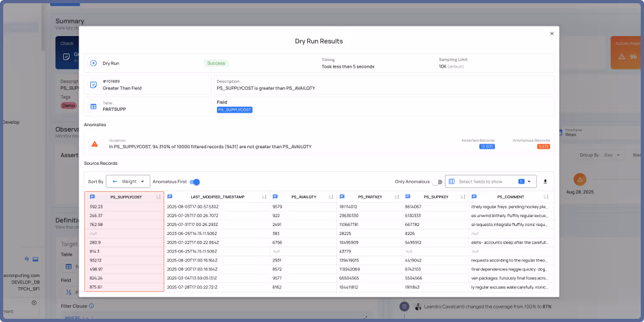Click comment icon in PS_PARTKEY header

tap(342, 196)
